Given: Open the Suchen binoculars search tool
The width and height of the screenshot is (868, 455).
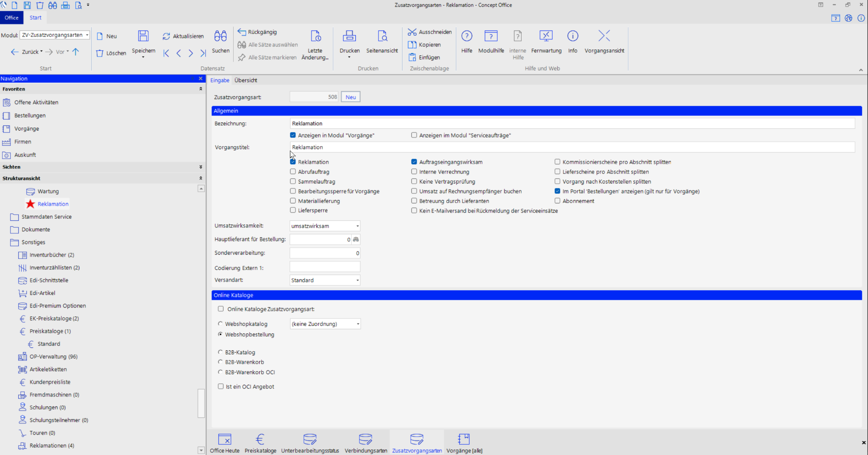Looking at the screenshot, I should coord(220,36).
